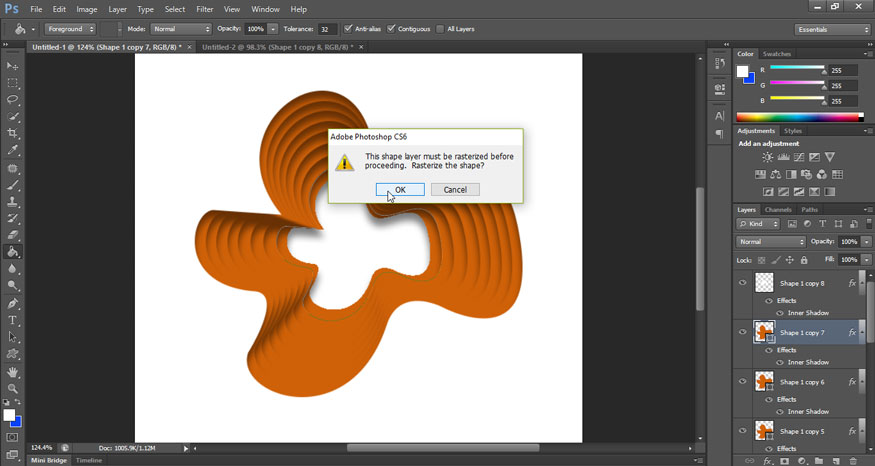The height and width of the screenshot is (466, 875).
Task: Open the tool preset picker arrow
Action: pyautogui.click(x=33, y=29)
